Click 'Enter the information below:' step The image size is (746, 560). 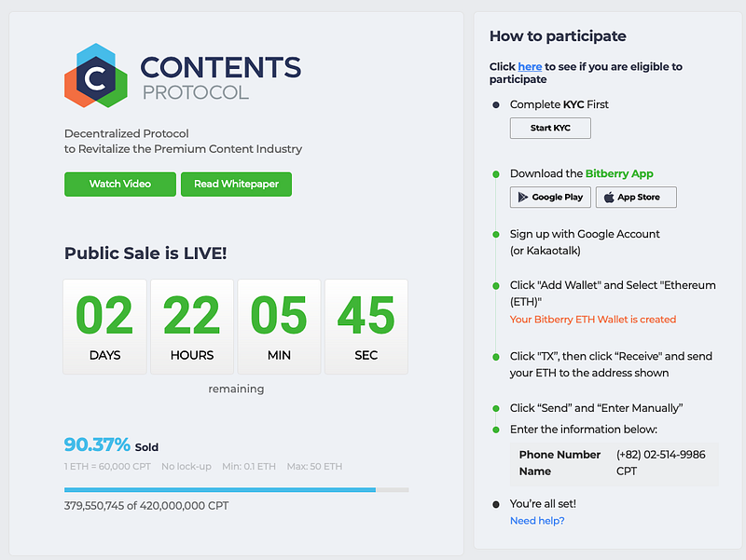tap(584, 430)
